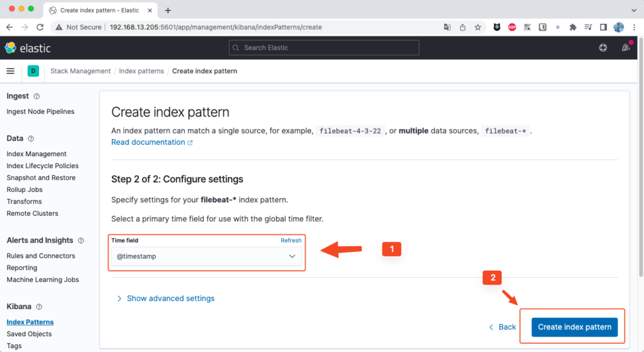
Task: Select Index Patterns in sidebar
Action: click(30, 322)
